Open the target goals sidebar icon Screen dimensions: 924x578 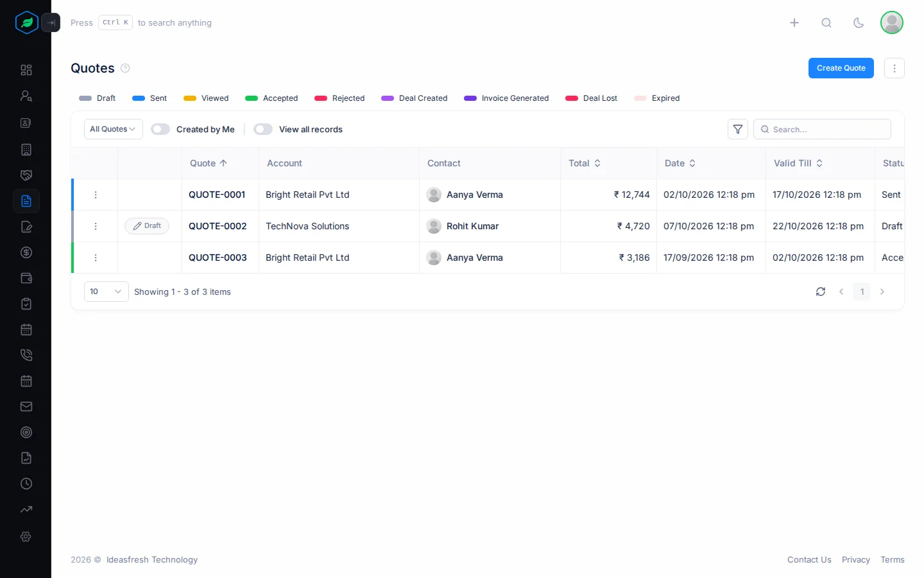26,432
